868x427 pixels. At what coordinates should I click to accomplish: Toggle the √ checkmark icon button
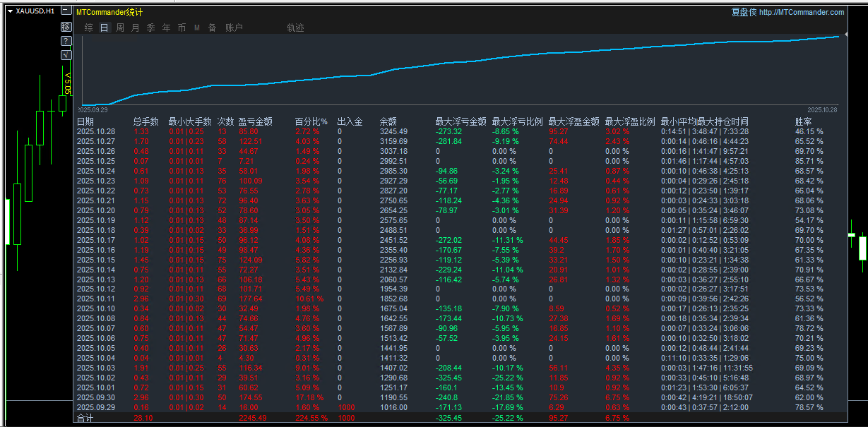pyautogui.click(x=66, y=54)
